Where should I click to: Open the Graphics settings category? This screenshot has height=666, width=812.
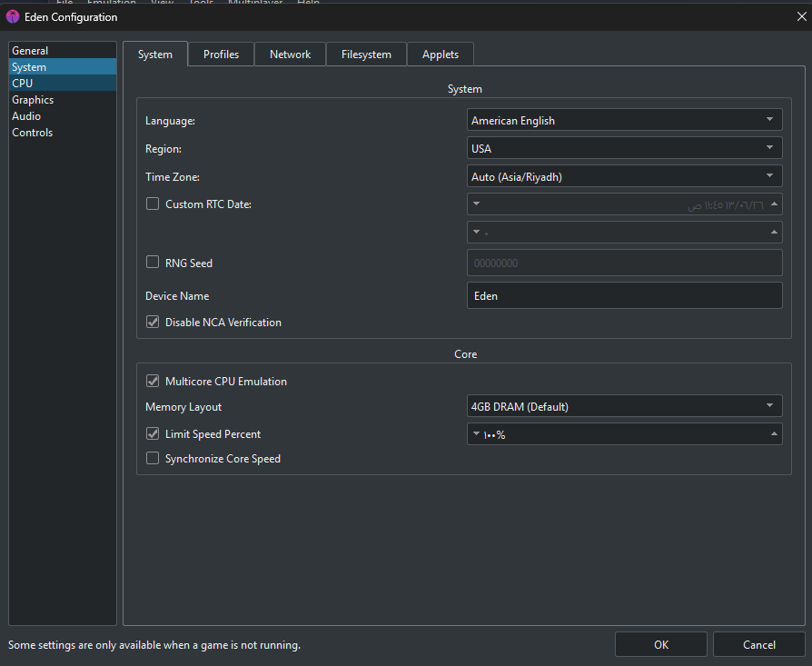coord(62,99)
